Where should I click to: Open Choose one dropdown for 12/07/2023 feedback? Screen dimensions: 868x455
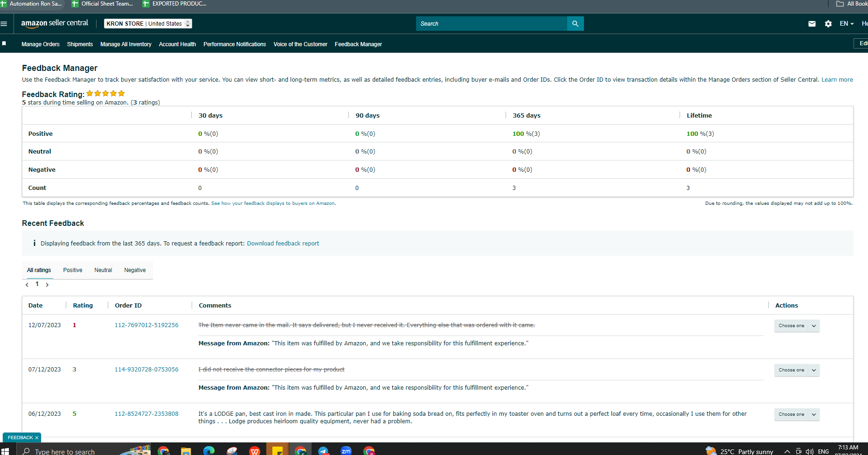pos(797,326)
